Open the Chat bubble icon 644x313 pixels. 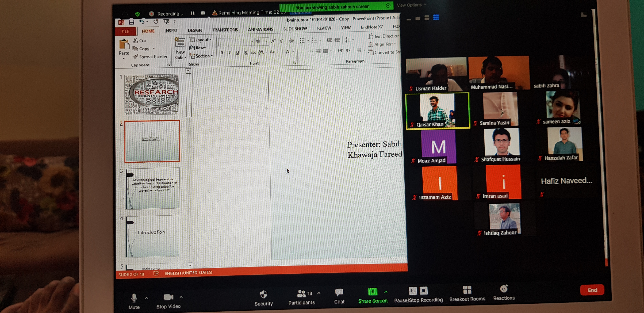pos(339,292)
